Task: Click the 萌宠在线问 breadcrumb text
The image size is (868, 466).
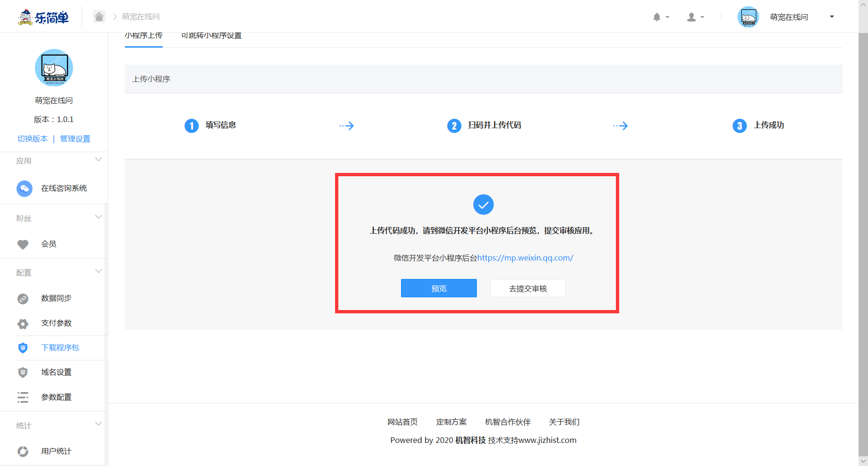Action: point(141,16)
